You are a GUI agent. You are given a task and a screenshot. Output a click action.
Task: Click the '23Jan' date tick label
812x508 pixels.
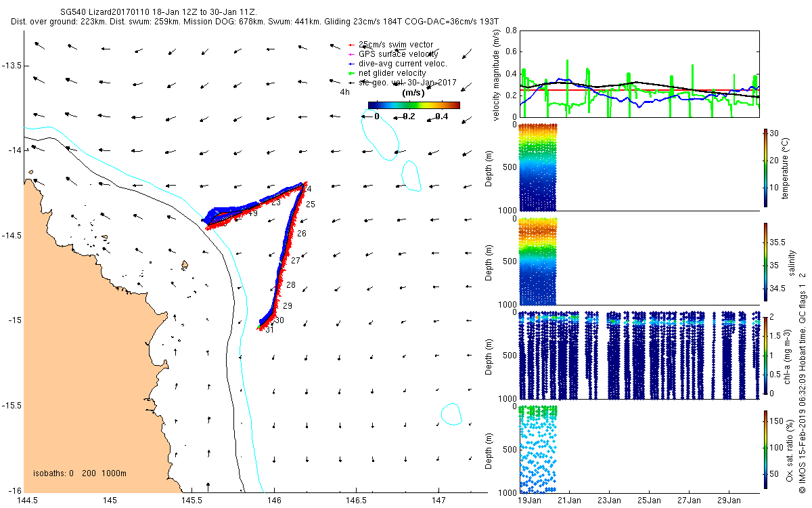coord(609,501)
